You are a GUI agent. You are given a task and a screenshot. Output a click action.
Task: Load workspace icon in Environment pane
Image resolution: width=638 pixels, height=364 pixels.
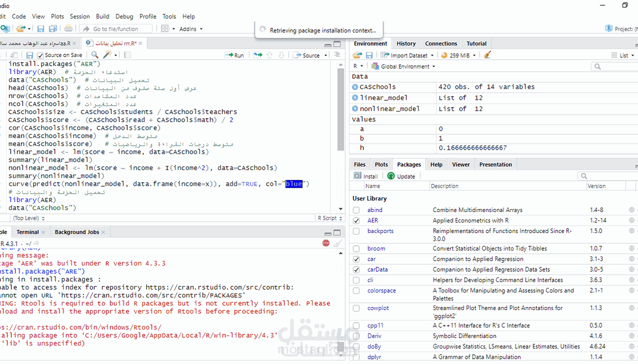click(357, 55)
